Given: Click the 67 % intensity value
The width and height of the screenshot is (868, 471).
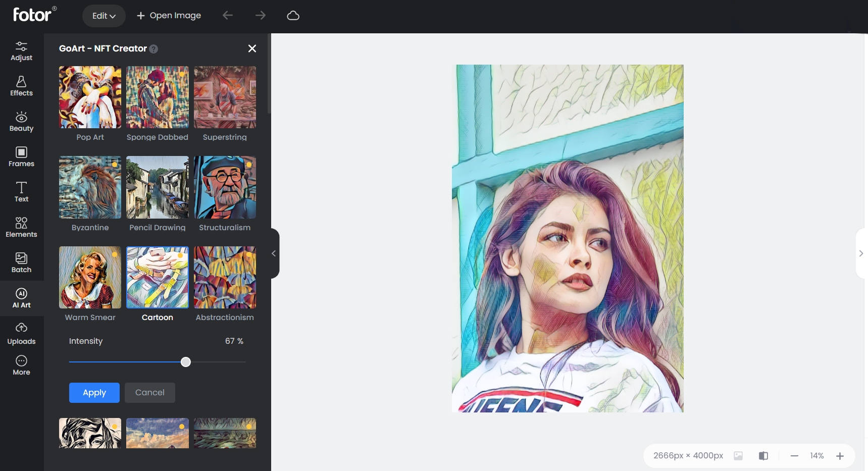Looking at the screenshot, I should [234, 341].
